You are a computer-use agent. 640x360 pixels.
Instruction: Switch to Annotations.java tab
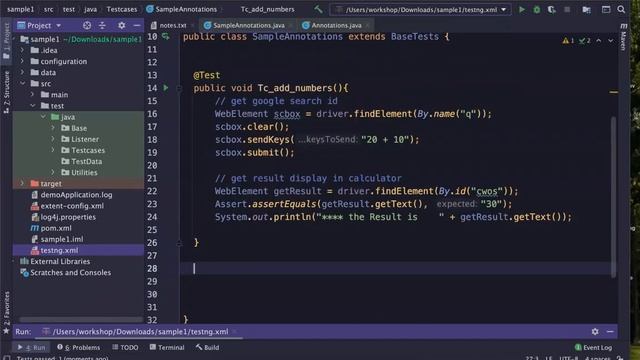pos(336,25)
